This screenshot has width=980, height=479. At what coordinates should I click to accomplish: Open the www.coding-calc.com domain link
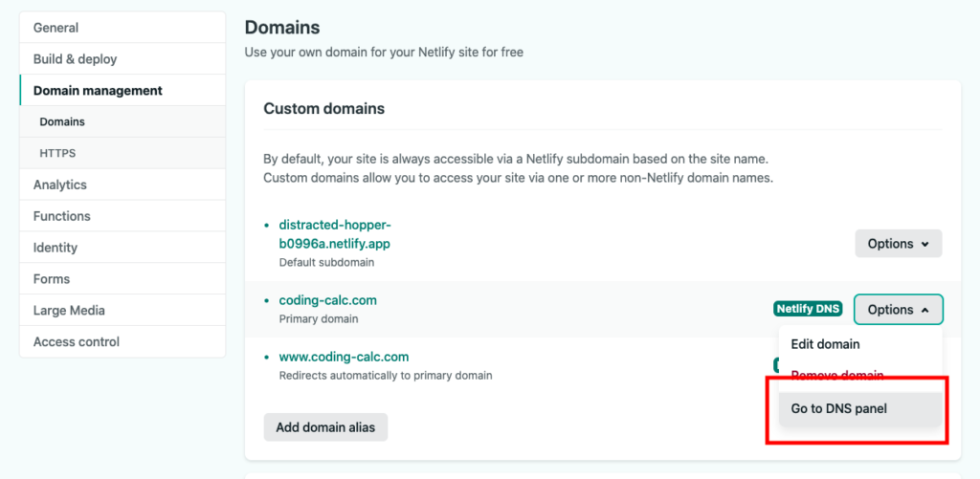(x=344, y=358)
